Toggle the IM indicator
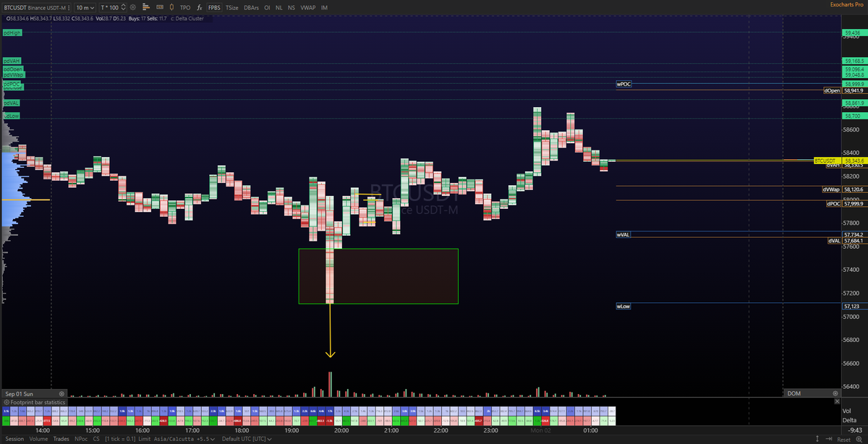The height and width of the screenshot is (444, 868). pyautogui.click(x=324, y=7)
